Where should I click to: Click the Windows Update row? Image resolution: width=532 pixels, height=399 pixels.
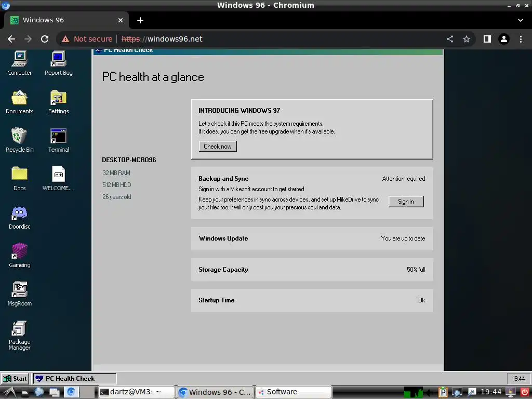point(312,238)
